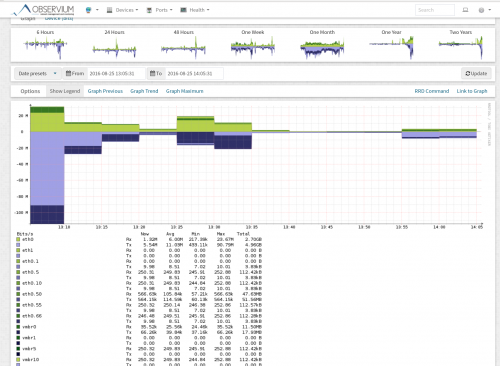Image resolution: width=500 pixels, height=366 pixels.
Task: Open dropdown caret next to globe icon
Action: [x=97, y=10]
